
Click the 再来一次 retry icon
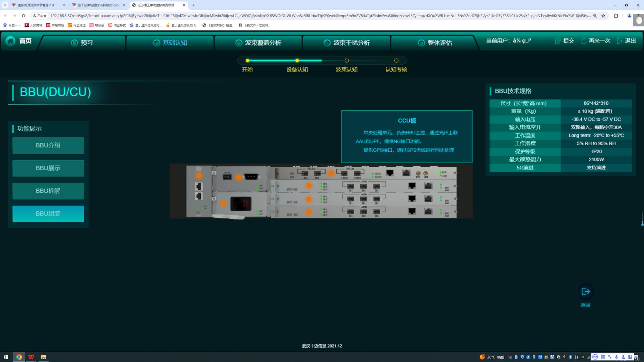[x=583, y=41]
